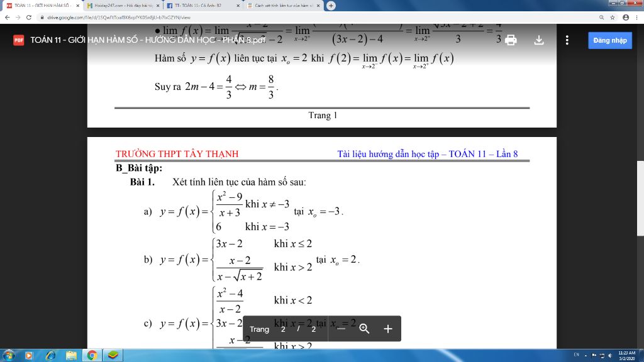Click the red PDF file icon

coord(18,40)
